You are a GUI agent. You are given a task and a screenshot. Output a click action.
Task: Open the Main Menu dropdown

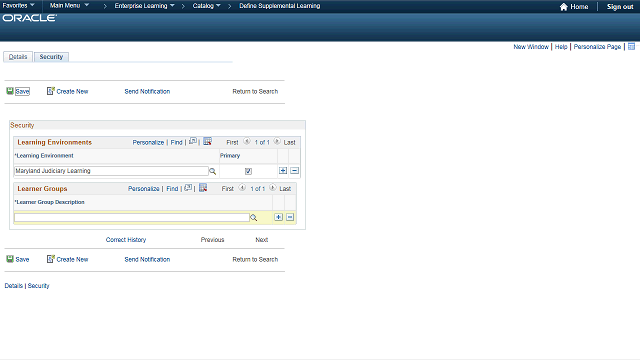(x=69, y=5)
